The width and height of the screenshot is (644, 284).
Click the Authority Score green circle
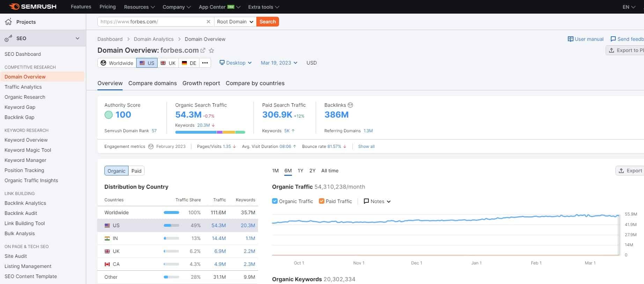(109, 115)
